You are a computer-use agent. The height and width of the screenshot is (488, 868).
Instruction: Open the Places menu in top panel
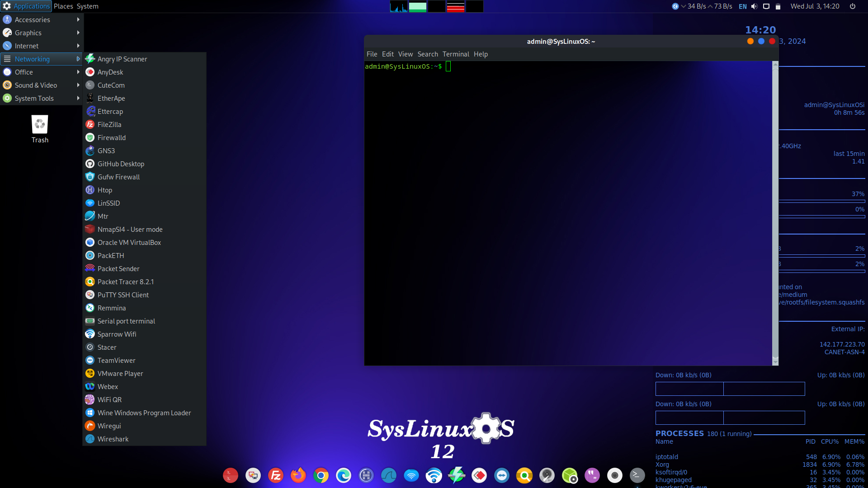pos(63,6)
